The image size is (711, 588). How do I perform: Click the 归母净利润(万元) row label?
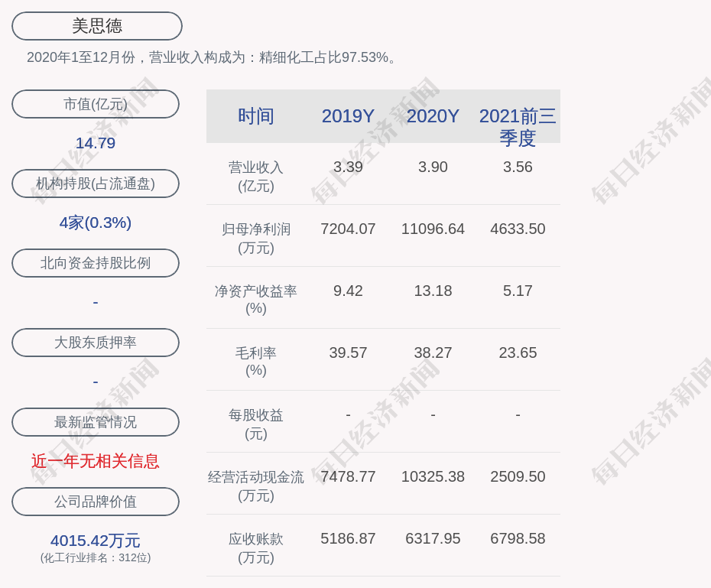(256, 239)
